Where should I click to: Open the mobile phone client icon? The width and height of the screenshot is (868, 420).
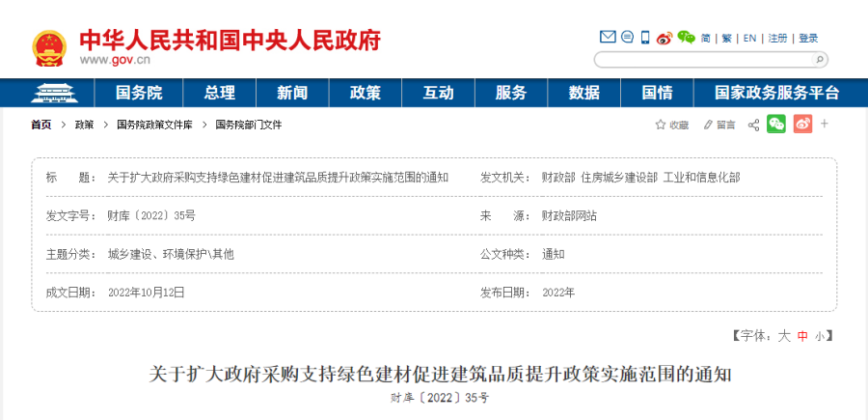click(x=645, y=37)
